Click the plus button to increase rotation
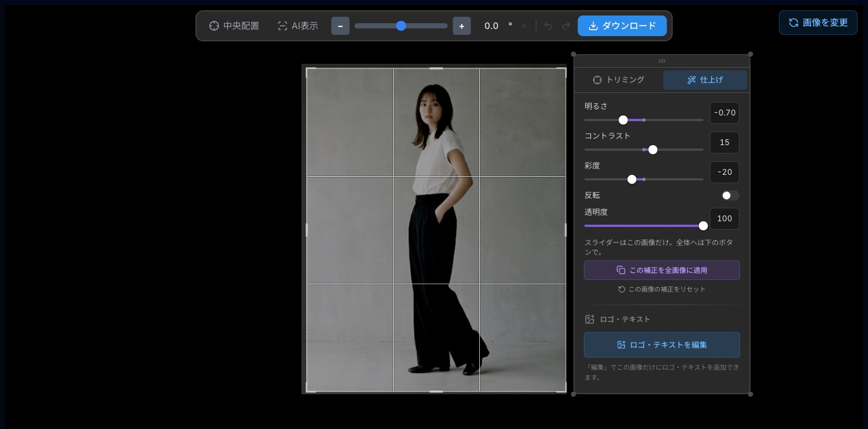868x429 pixels. [x=462, y=26]
